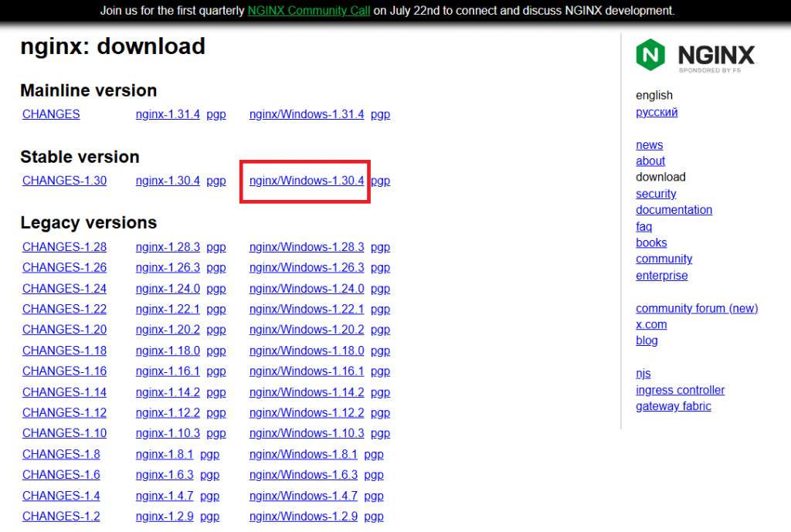Open CHANGES-1.8 link

click(x=61, y=454)
